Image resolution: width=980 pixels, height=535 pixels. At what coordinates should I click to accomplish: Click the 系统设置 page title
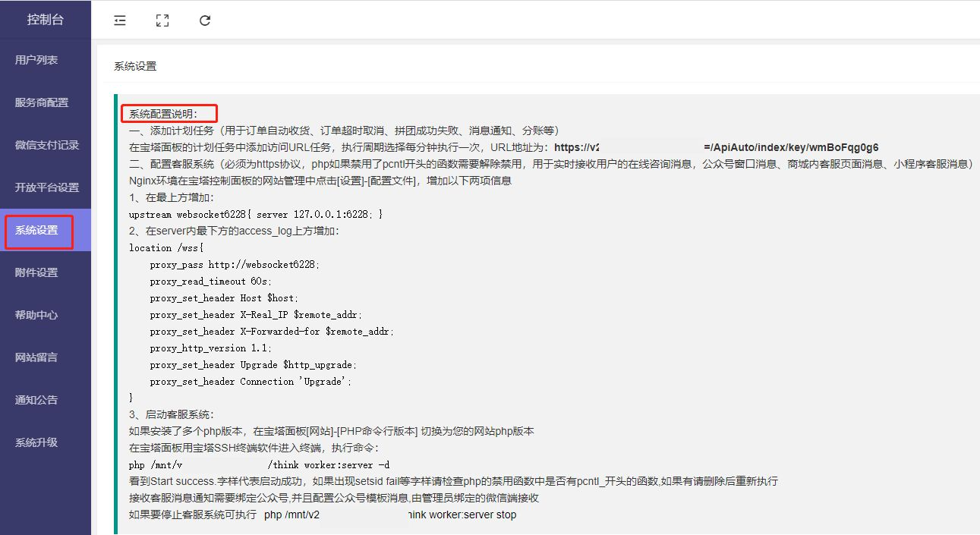(135, 66)
